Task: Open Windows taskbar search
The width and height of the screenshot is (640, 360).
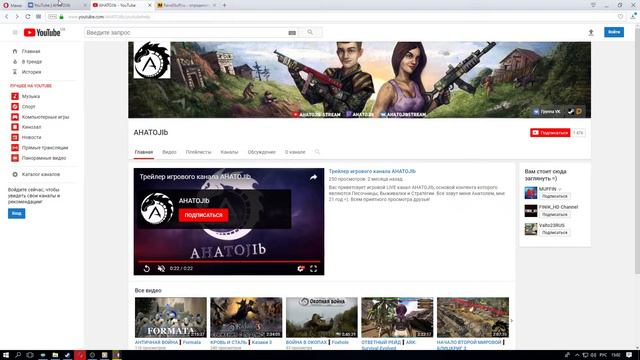Action: (18, 355)
